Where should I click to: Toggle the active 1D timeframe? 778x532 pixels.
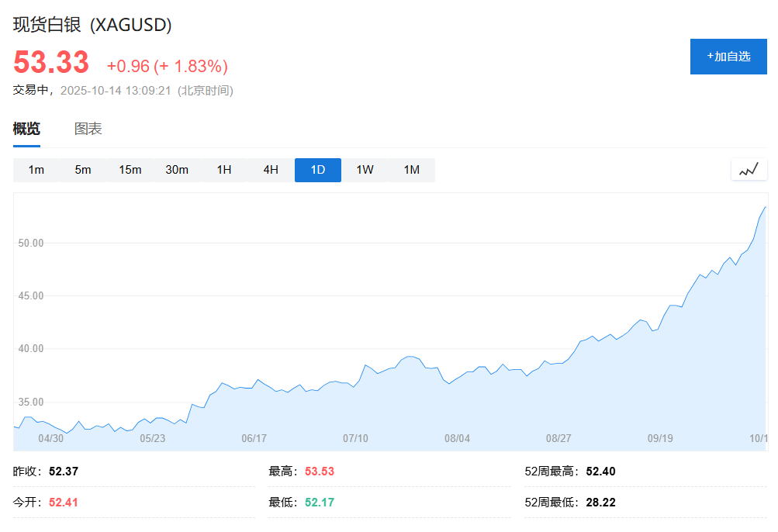tap(317, 169)
